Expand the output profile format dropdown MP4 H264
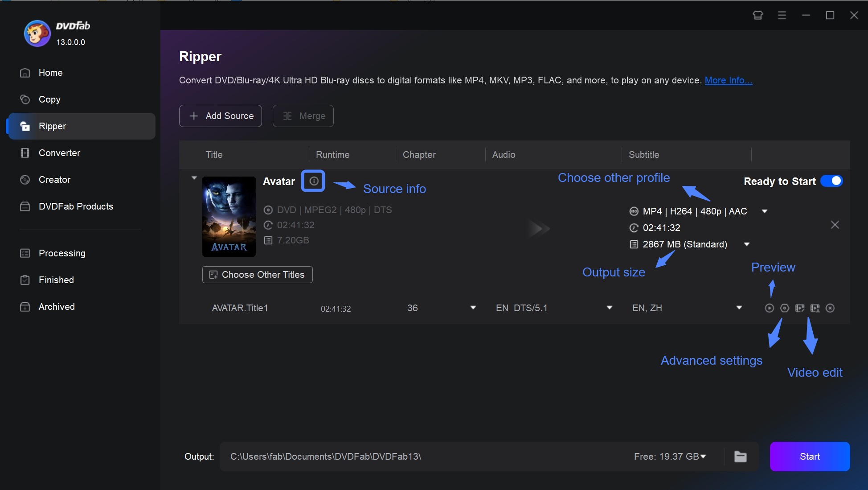 click(766, 211)
